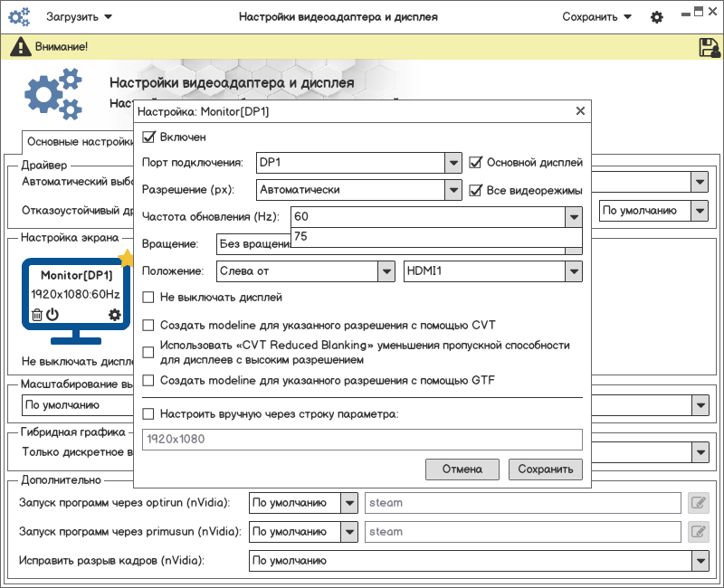
Task: Expand the "Порт подключения" DP1 dropdown
Action: pos(453,163)
